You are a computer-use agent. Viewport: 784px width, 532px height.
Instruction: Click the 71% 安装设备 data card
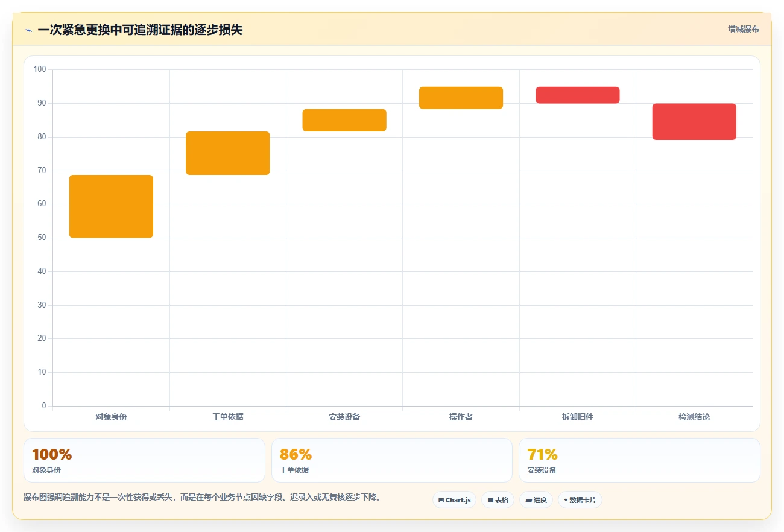(x=639, y=460)
